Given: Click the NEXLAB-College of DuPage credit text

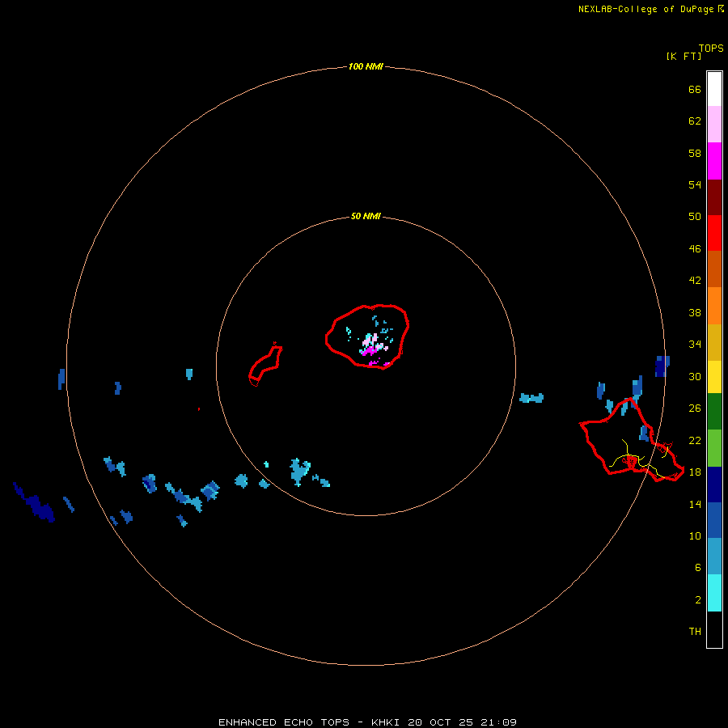Looking at the screenshot, I should tap(645, 9).
